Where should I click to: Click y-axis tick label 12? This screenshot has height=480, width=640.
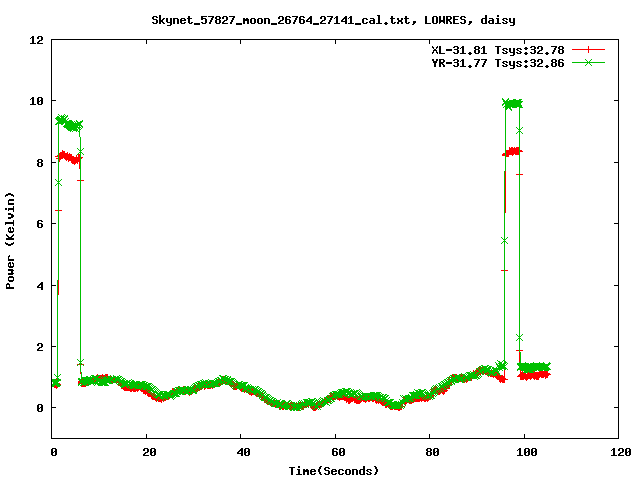[x=36, y=40]
